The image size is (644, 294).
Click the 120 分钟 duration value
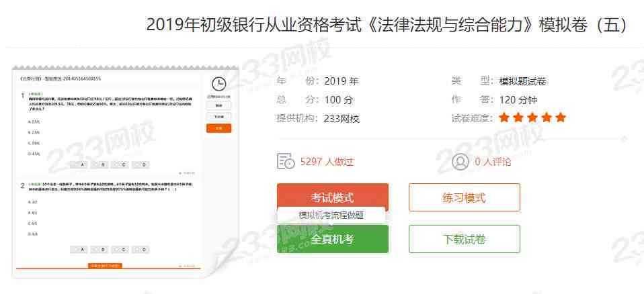coord(518,100)
